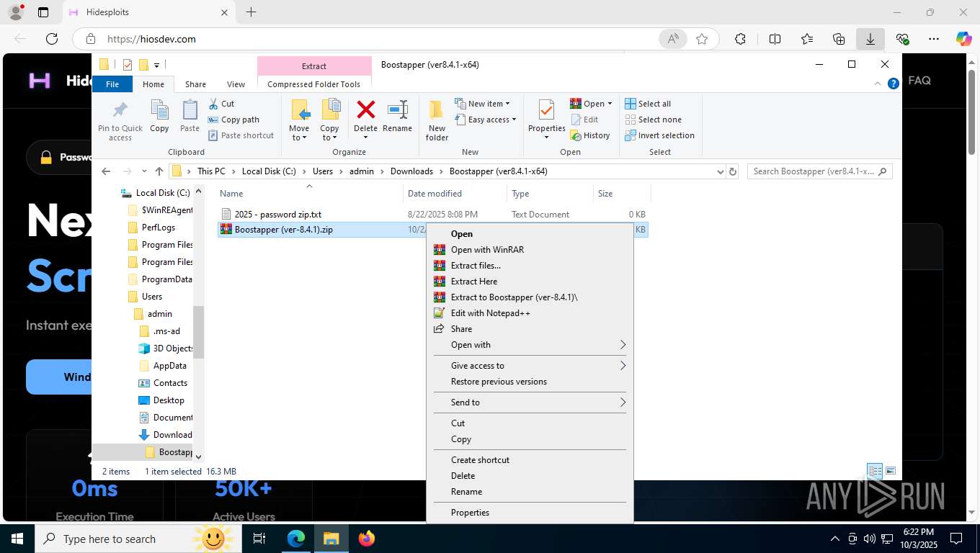The height and width of the screenshot is (553, 980).
Task: Expand Send to submenu
Action: pos(530,402)
